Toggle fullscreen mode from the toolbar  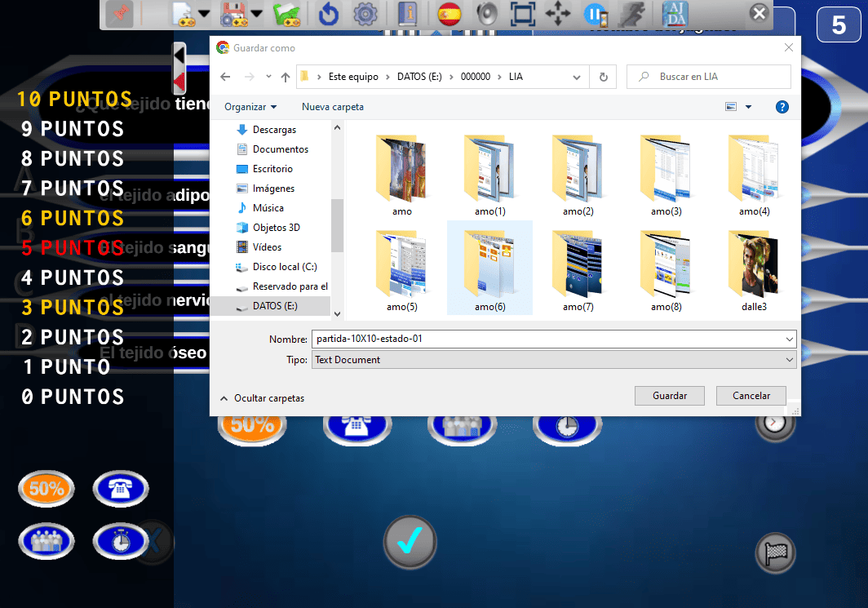click(522, 14)
